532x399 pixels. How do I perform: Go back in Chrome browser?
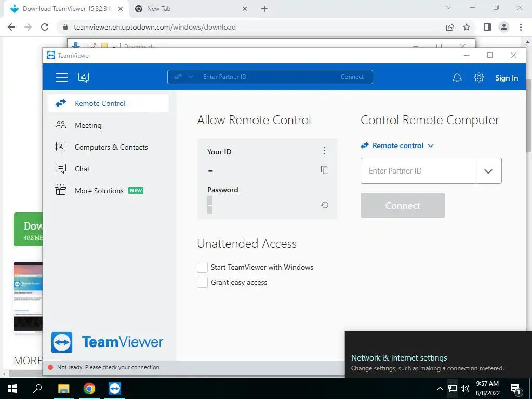(x=11, y=27)
